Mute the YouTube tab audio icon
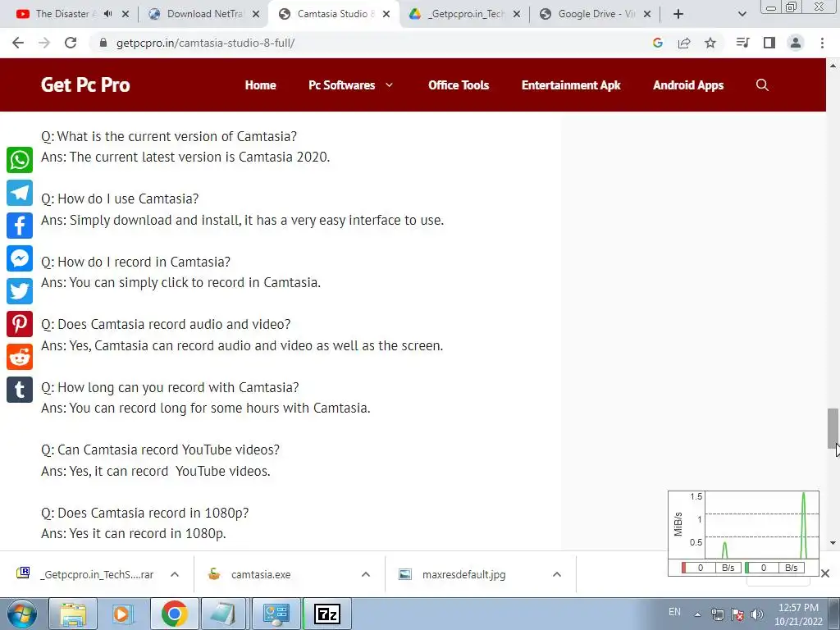 coord(107,14)
